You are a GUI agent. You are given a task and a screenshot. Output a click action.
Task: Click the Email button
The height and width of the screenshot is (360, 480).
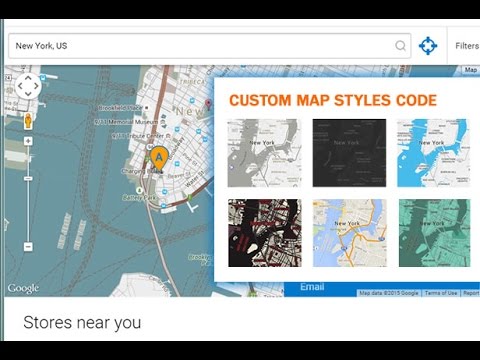coord(312,287)
